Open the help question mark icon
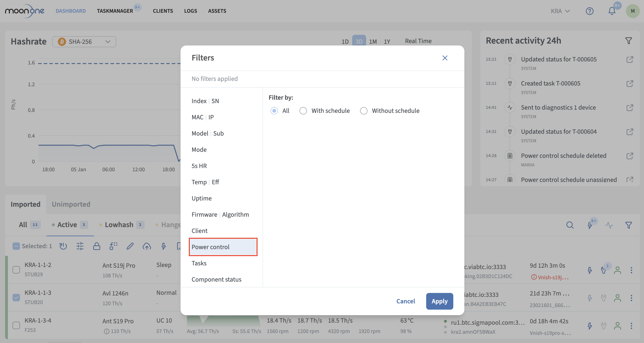Viewport: 644px width, 343px height. 589,11
